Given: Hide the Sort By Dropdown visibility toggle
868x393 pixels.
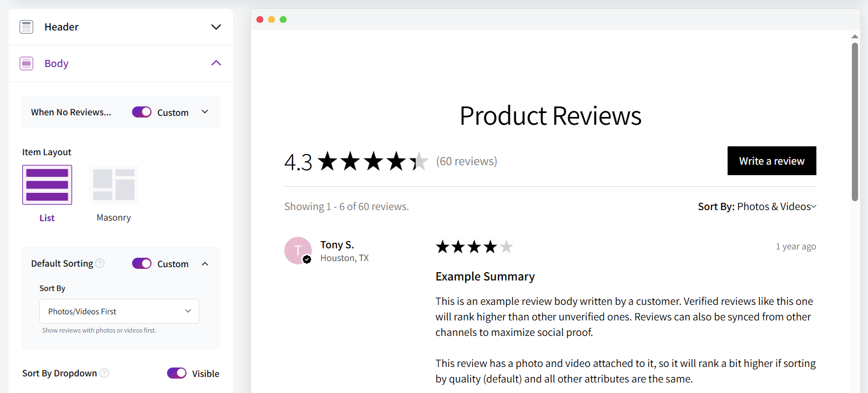Looking at the screenshot, I should coord(176,373).
